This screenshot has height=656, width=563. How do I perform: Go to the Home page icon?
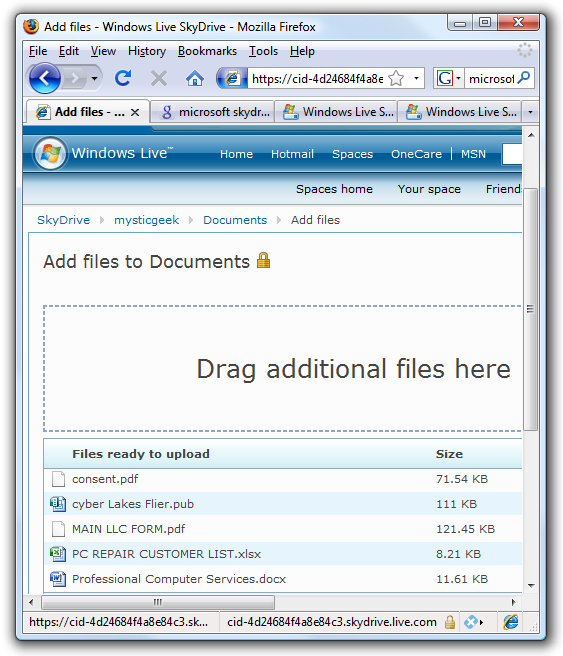194,78
